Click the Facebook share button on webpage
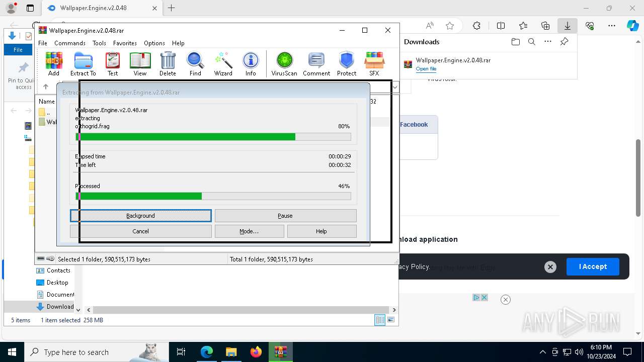 click(414, 125)
